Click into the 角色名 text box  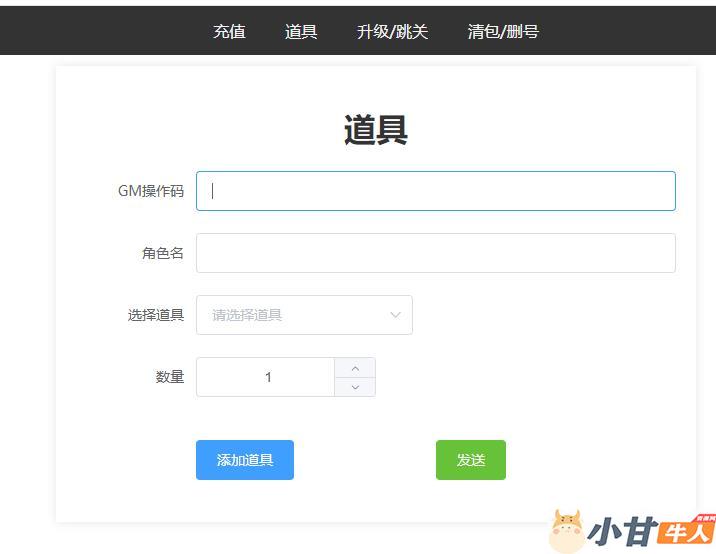(x=435, y=253)
